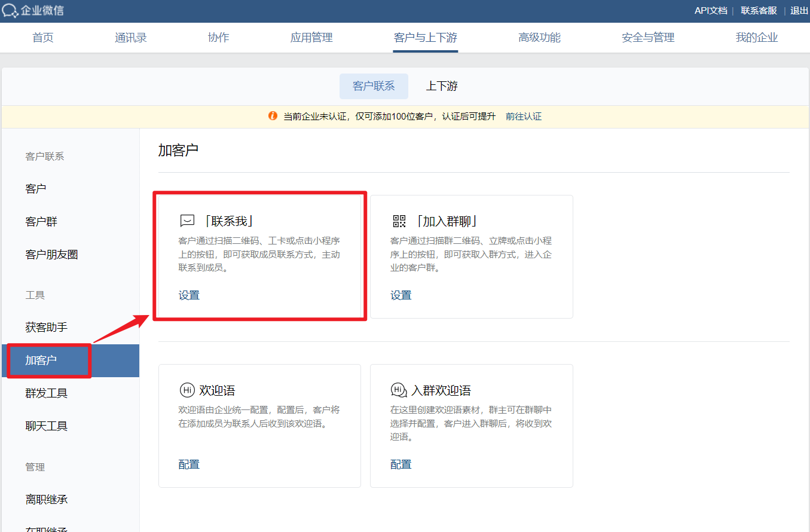The width and height of the screenshot is (810, 532).
Task: Go to the 安全与管理 tab
Action: pos(648,38)
